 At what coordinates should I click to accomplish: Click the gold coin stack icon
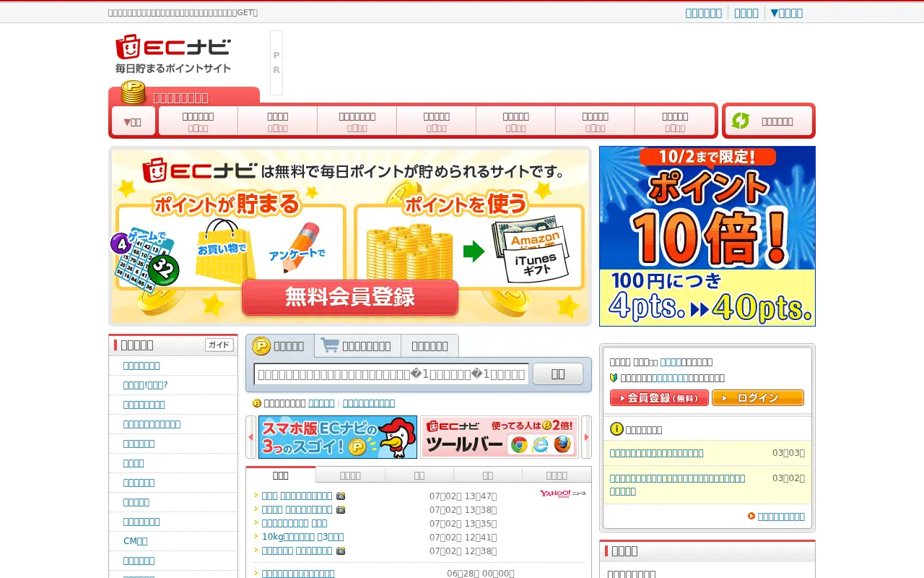134,92
